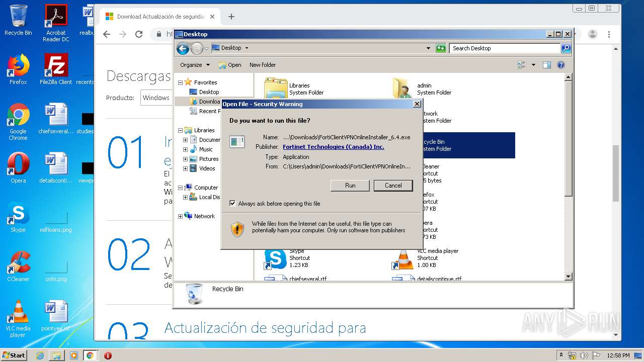Expand the Videos library node

185,168
